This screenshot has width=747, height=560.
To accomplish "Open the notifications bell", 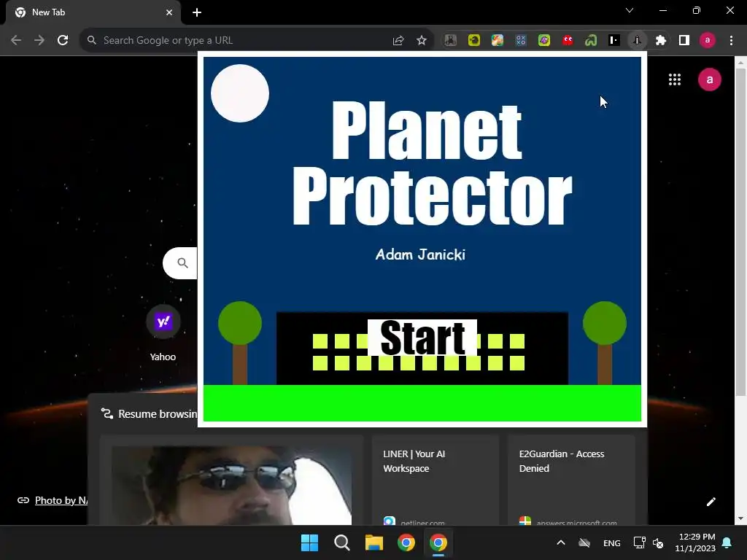I will [x=727, y=542].
